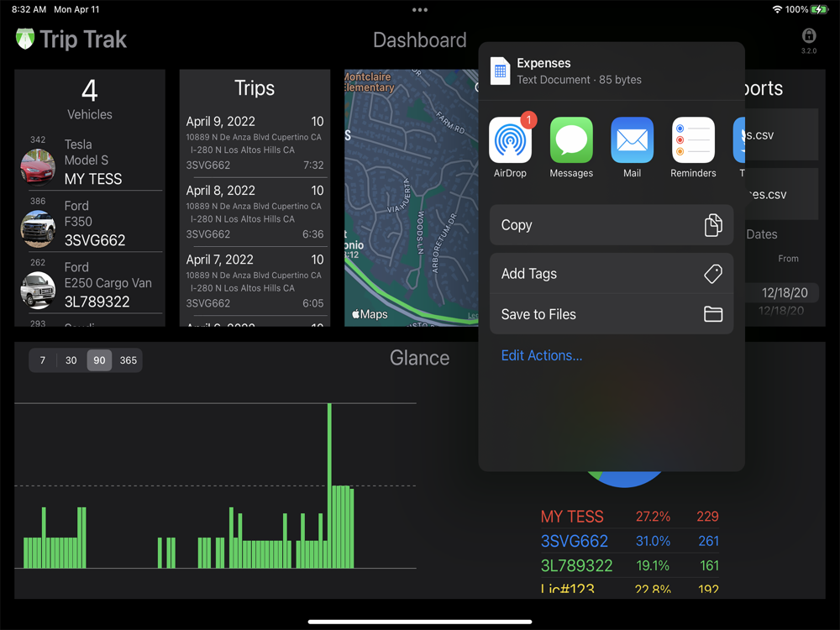Select 30 day range segment

click(71, 360)
